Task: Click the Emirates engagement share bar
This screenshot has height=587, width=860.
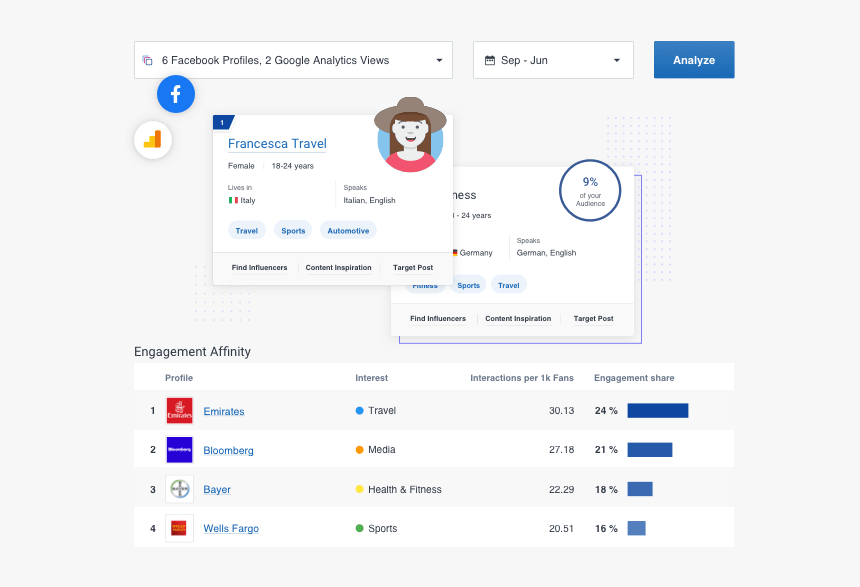Action: [x=657, y=411]
